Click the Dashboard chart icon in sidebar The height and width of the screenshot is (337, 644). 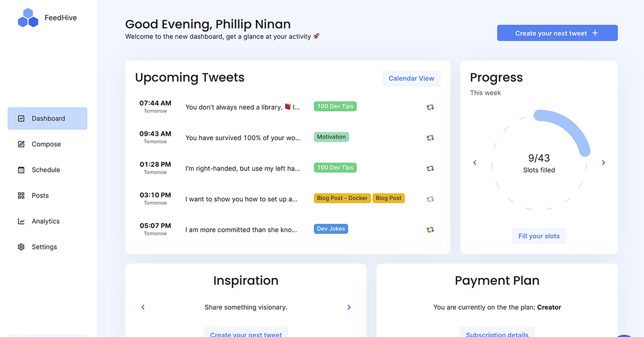click(21, 119)
